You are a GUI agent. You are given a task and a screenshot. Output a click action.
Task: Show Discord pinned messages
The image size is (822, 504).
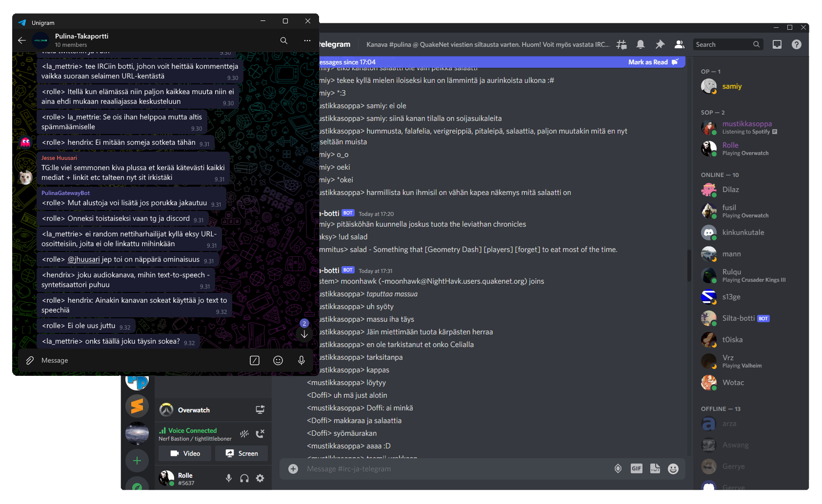point(660,44)
